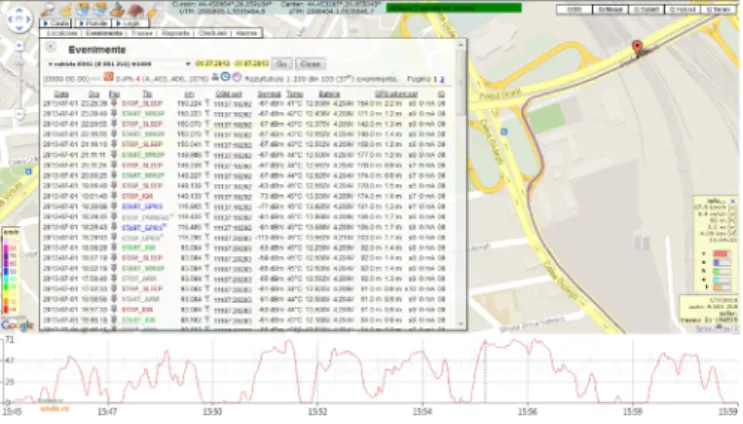Screen dimensions: 743x424
Task: Click the Temp column header
Action: (295, 94)
